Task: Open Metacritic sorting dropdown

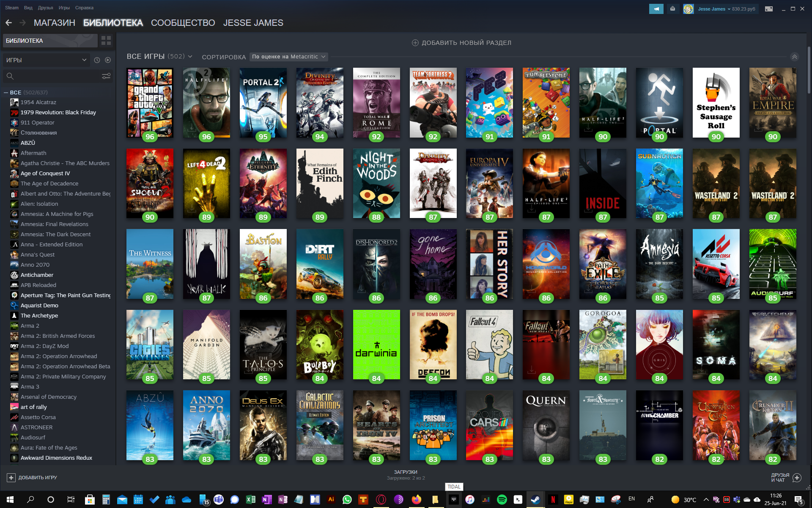Action: coord(289,57)
